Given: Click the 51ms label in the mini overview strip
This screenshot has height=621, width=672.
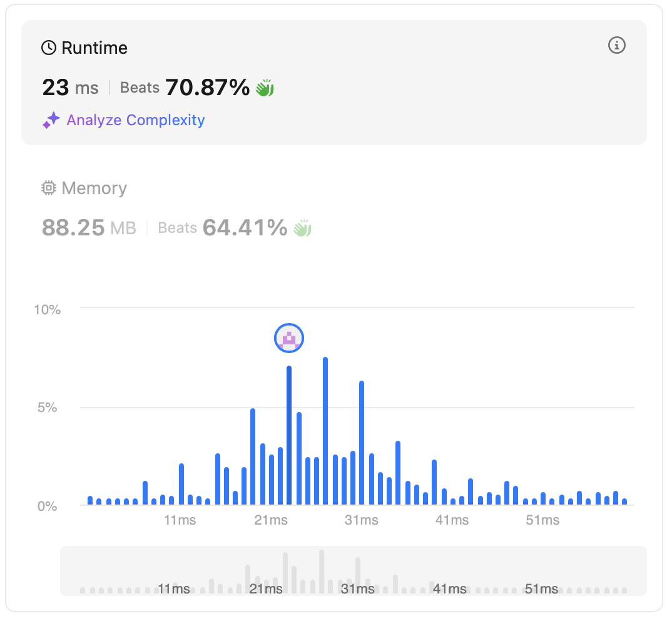Looking at the screenshot, I should [541, 589].
